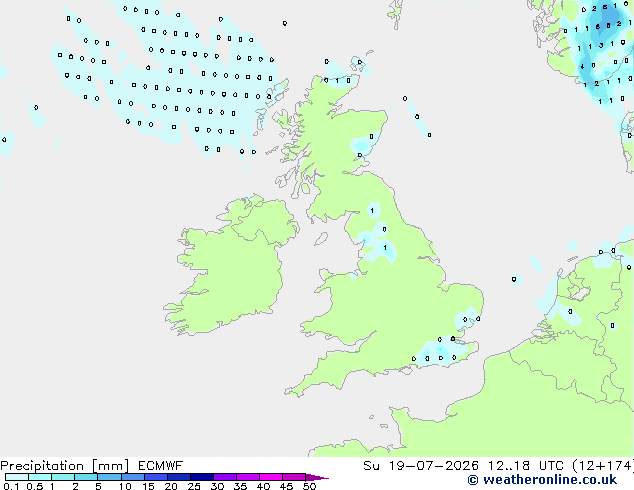Viewport: 634px width, 490px height.
Task: Pick the 30 mm purple legend swatch
Action: tap(225, 477)
